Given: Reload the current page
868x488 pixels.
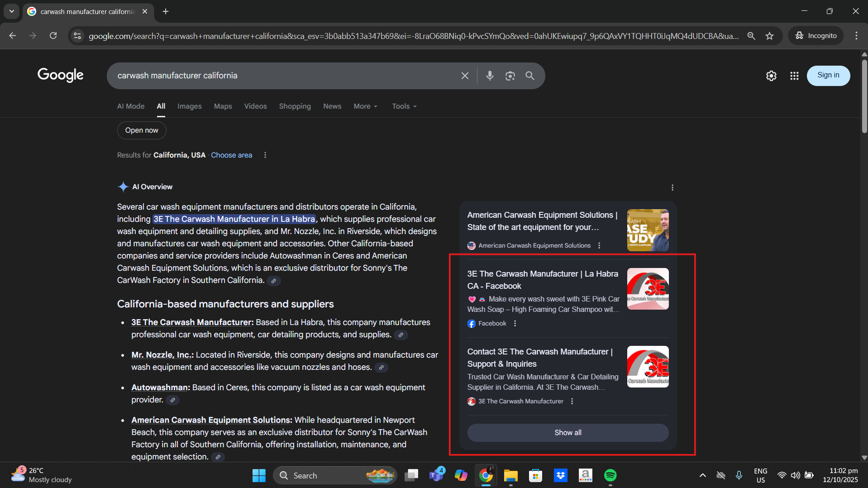Looking at the screenshot, I should [x=53, y=36].
